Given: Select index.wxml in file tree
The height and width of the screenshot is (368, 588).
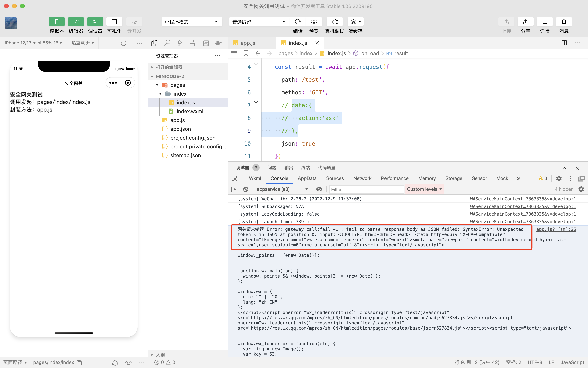Looking at the screenshot, I should [190, 111].
